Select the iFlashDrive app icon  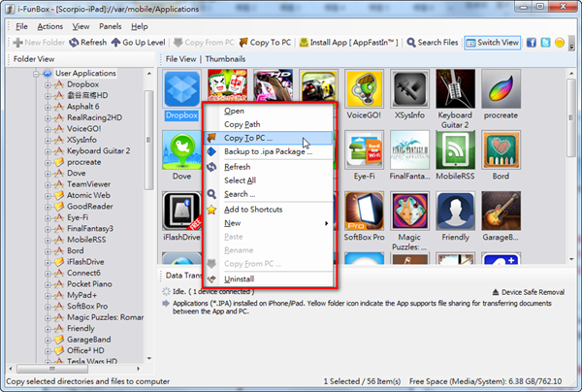click(182, 211)
